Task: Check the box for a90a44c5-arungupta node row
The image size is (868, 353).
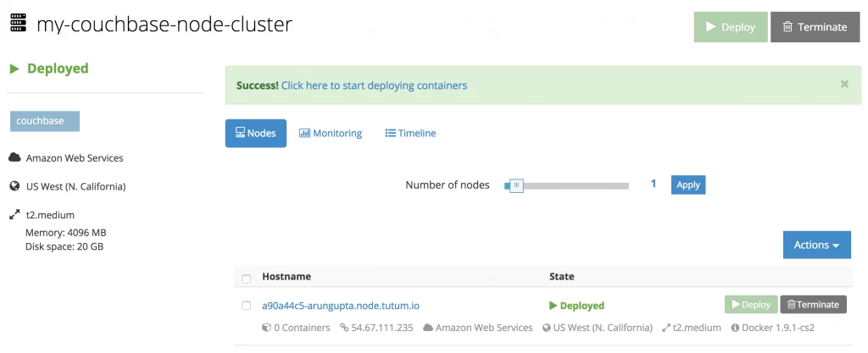Action: [x=247, y=306]
